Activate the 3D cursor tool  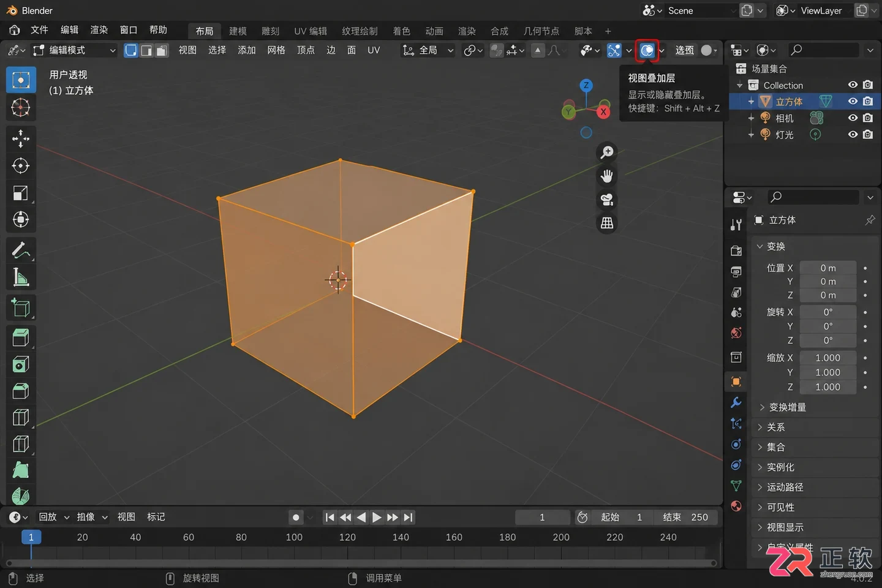coord(21,108)
